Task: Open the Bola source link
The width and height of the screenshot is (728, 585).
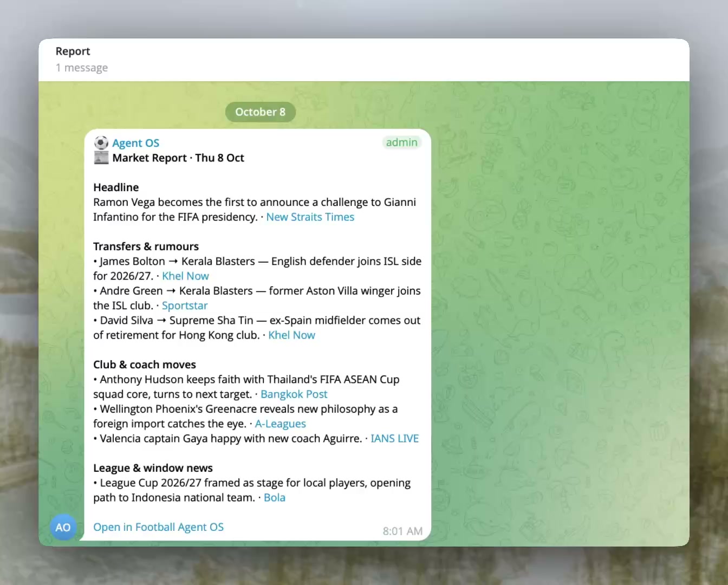Action: (x=275, y=498)
